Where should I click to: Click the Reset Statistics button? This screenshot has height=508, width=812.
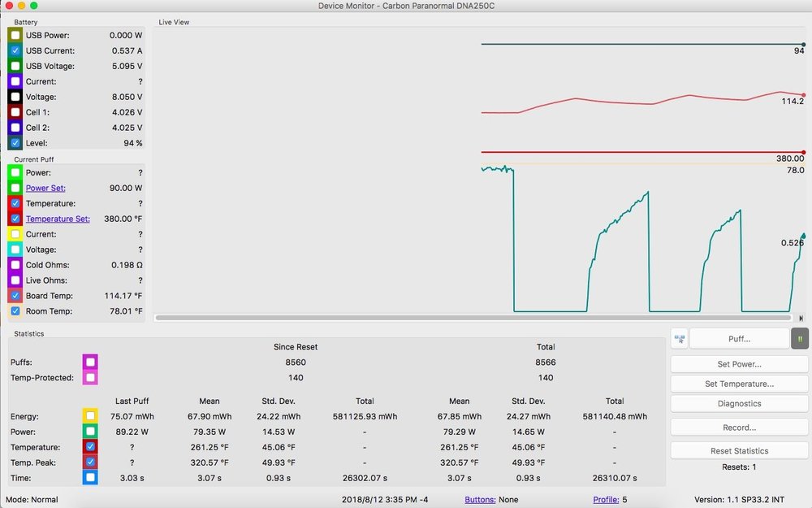coord(738,450)
